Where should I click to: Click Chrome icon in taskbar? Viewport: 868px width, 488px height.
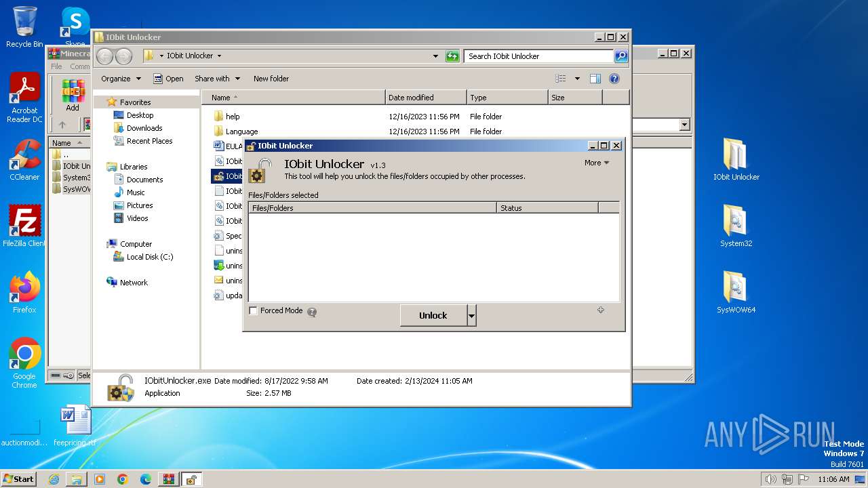[123, 479]
